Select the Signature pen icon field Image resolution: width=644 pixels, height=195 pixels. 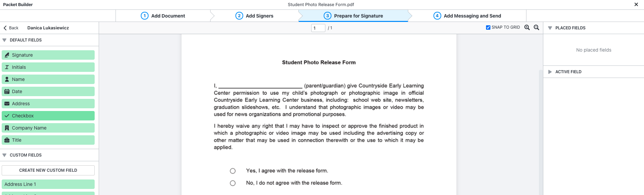(x=7, y=55)
